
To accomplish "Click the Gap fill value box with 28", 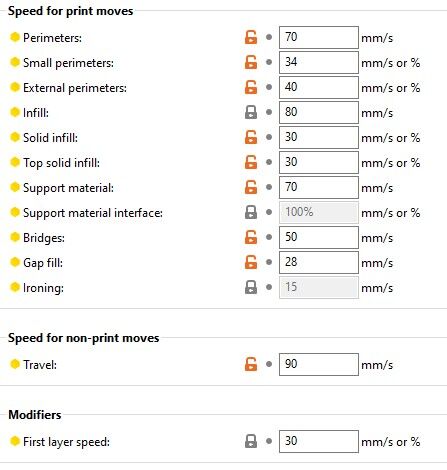I will (x=319, y=262).
